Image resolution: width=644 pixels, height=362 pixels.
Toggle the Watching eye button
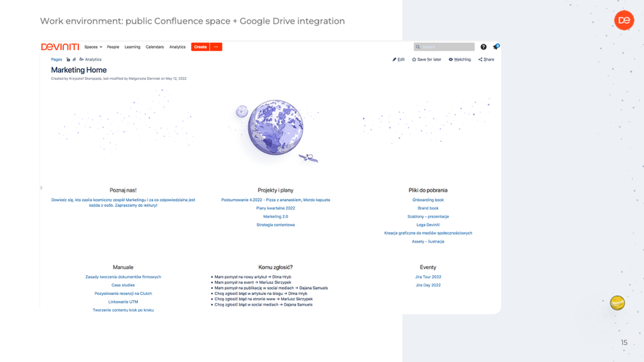460,59
